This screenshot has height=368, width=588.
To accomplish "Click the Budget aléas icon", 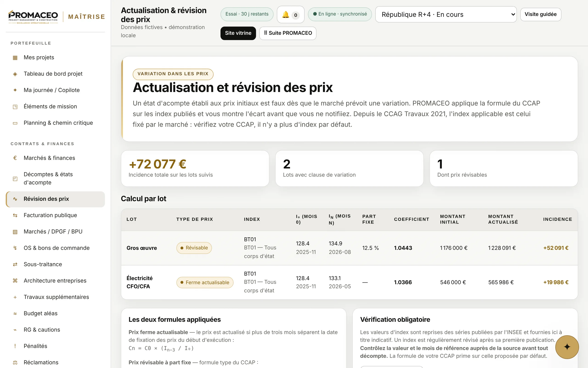I will coord(15,313).
